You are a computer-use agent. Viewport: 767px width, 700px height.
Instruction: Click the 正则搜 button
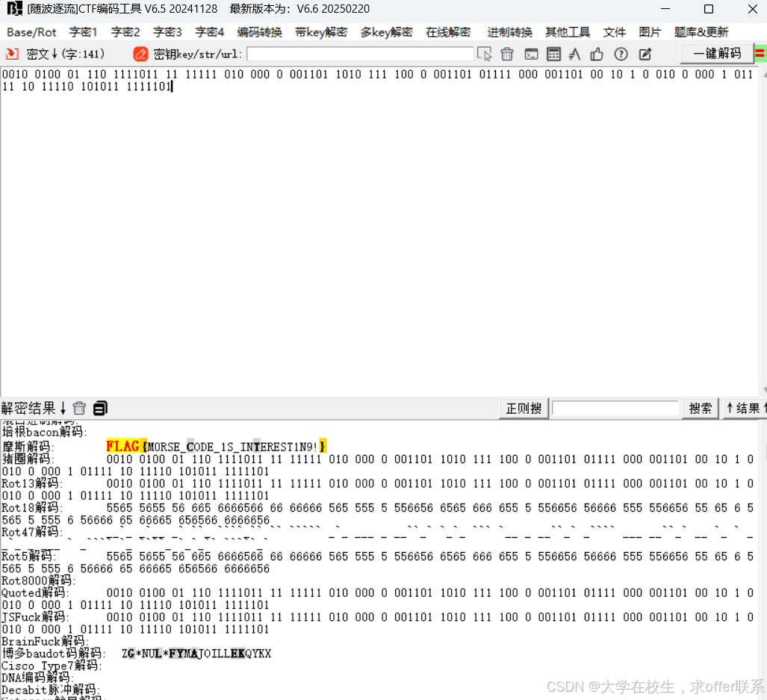coord(524,409)
